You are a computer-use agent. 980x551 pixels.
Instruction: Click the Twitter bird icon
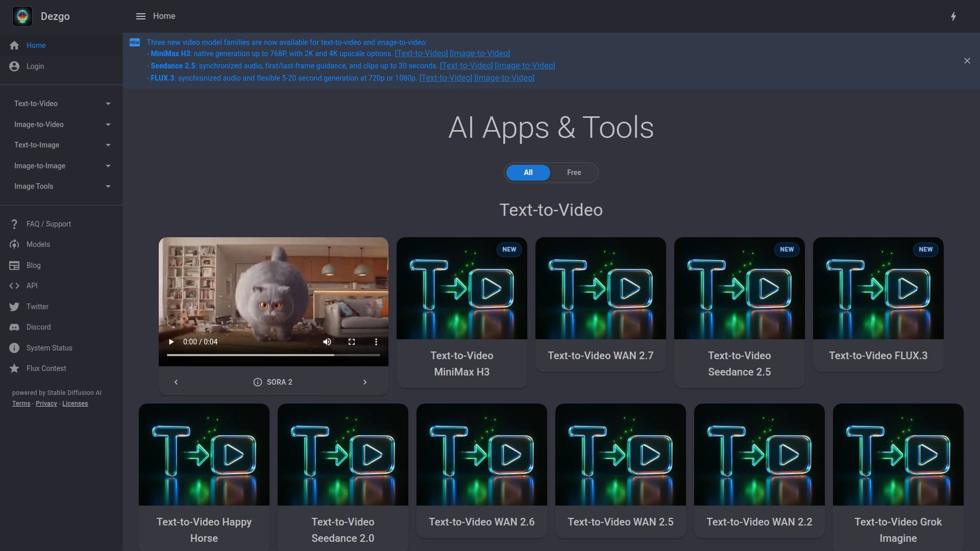[x=14, y=307]
